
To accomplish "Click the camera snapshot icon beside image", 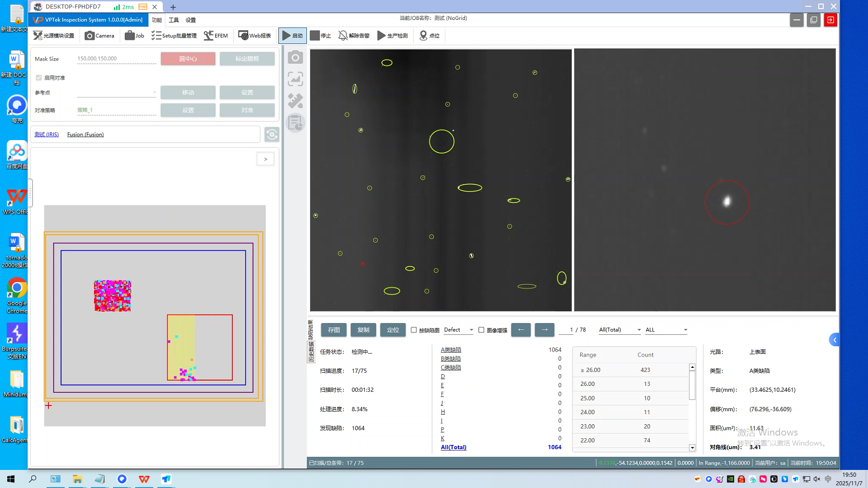I will tap(295, 58).
